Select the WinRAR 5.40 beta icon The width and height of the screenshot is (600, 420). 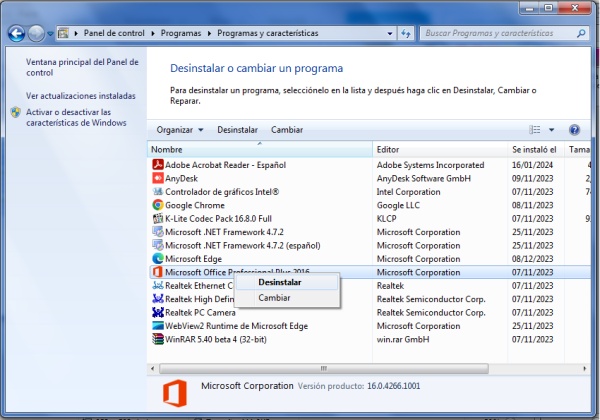(158, 339)
